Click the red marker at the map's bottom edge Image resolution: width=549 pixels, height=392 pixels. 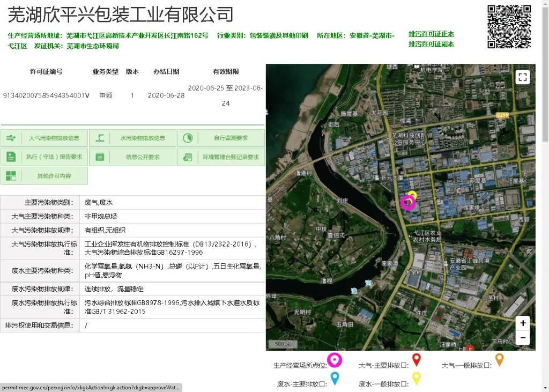pyautogui.click(x=470, y=347)
